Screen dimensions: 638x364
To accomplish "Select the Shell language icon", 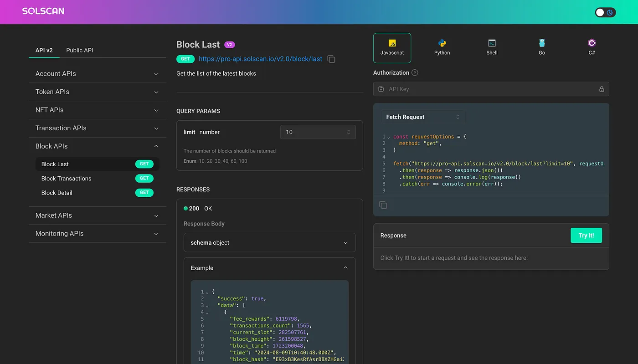I will tap(492, 47).
